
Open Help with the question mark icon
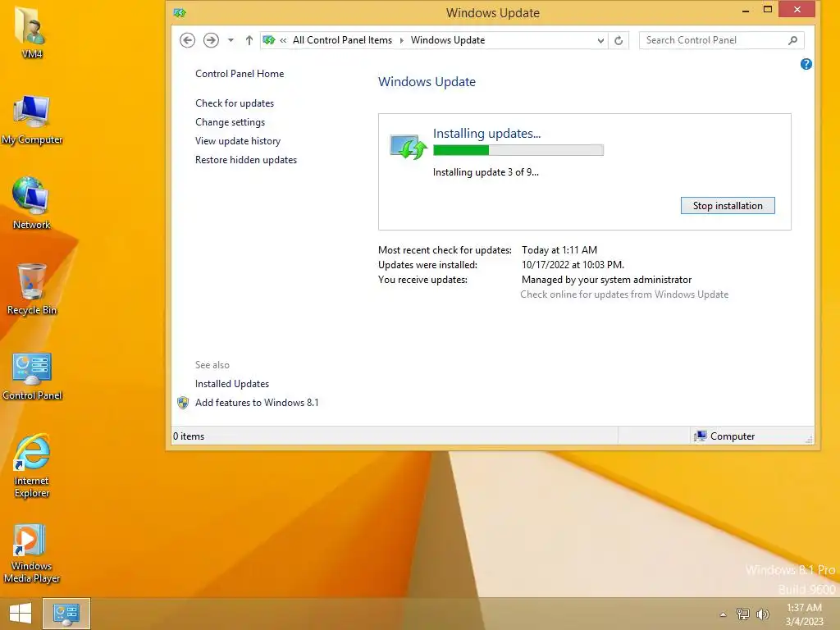(806, 64)
